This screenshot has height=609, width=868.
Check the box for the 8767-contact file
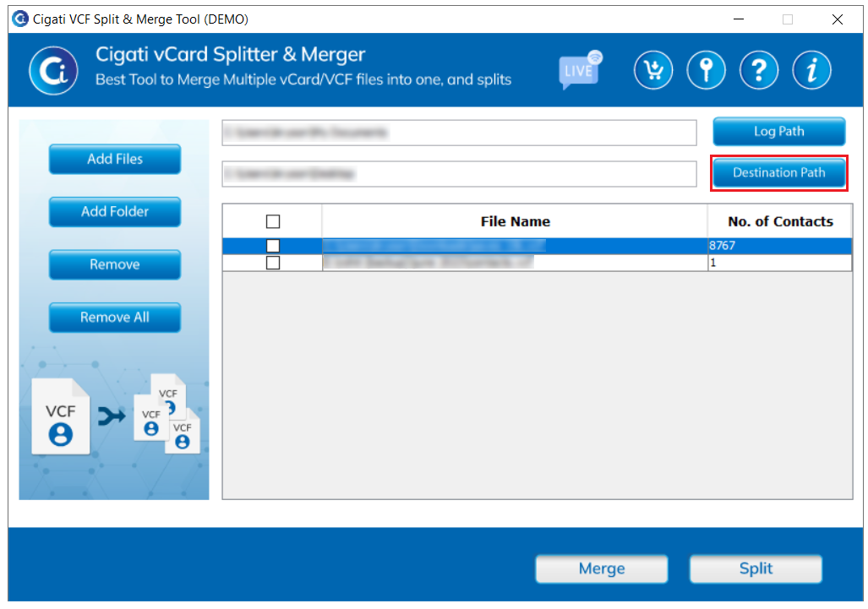pos(273,246)
